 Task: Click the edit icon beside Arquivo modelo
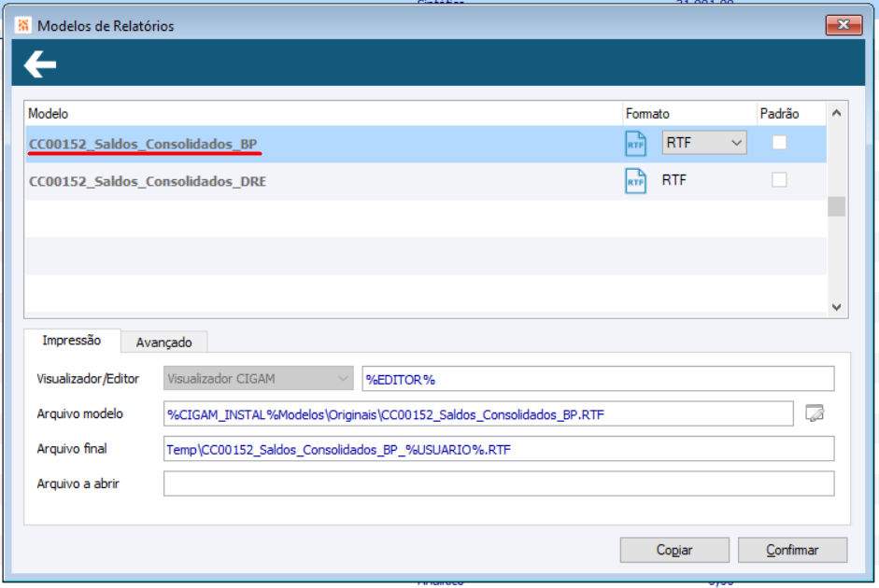(814, 413)
